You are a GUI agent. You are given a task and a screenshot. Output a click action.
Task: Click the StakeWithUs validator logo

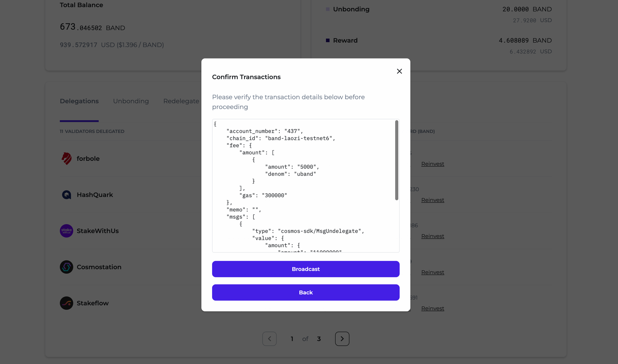pyautogui.click(x=66, y=231)
